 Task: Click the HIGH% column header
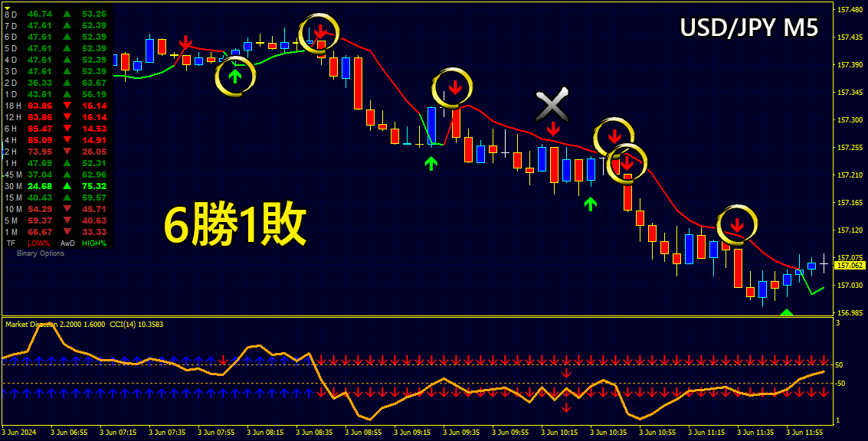pos(94,243)
